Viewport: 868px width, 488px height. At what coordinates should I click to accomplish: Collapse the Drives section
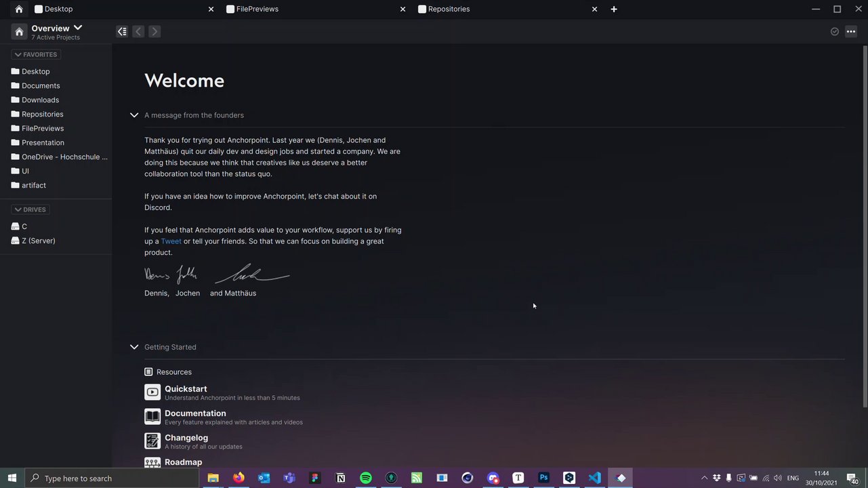point(30,209)
